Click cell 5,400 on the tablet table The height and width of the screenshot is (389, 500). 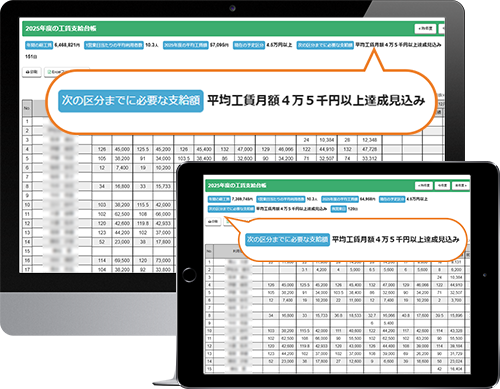[389, 323]
